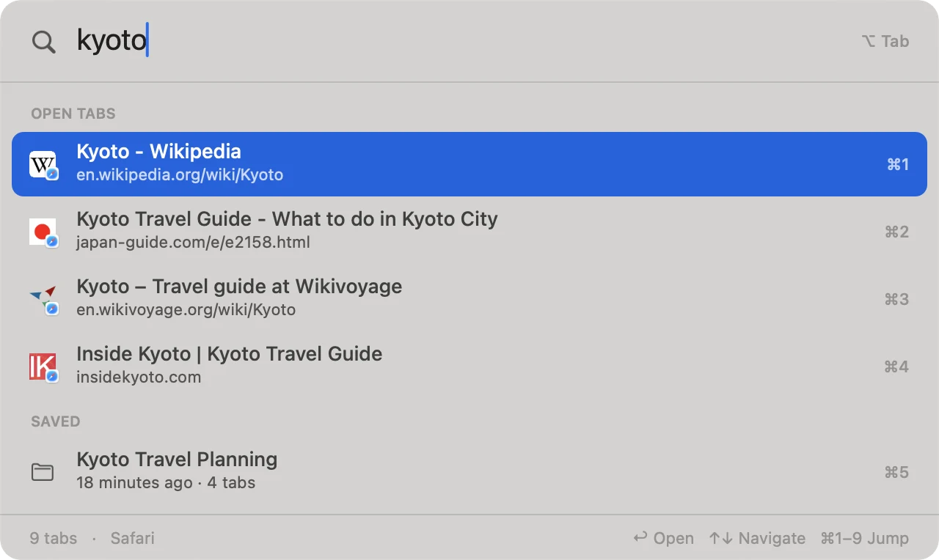Open Kyoto Travel Guide - What to do in Kyoto City
Viewport: 939px width, 560px height.
tap(469, 232)
